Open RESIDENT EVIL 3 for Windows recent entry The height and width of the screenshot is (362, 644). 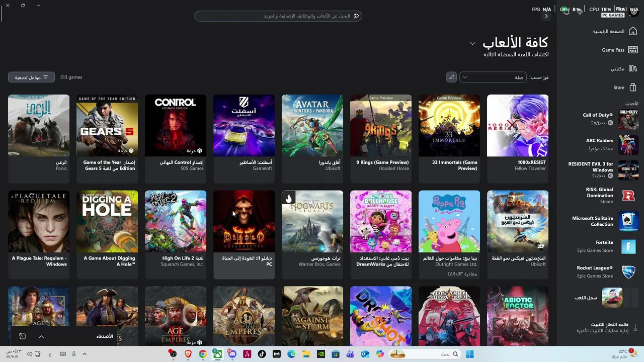(604, 170)
